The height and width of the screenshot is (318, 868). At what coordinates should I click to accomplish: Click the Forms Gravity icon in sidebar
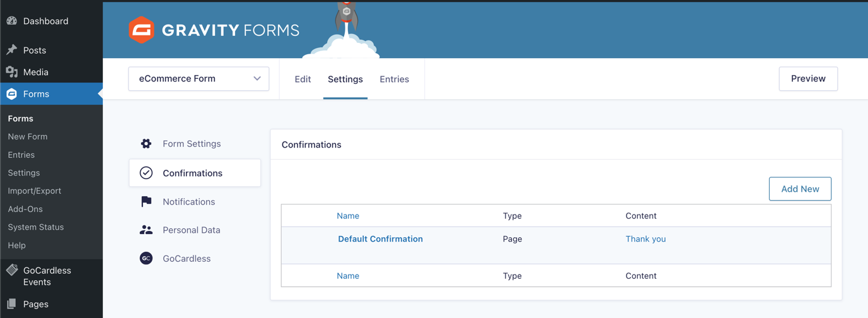(x=12, y=94)
